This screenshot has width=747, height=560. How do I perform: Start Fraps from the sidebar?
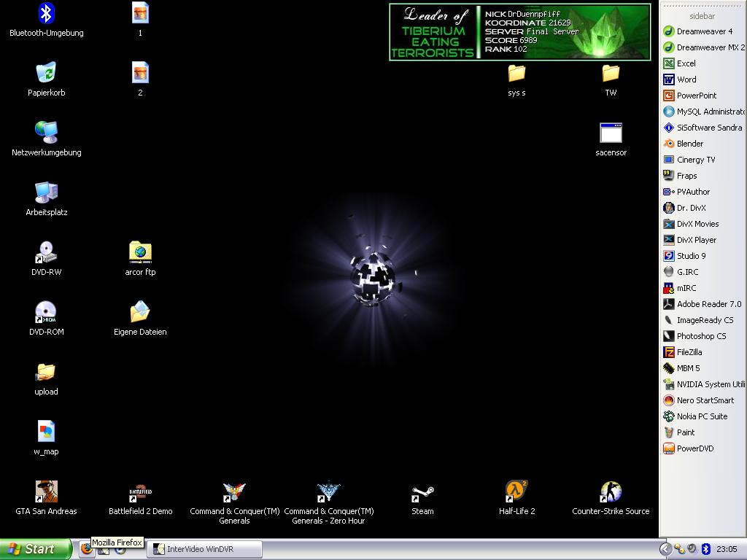(x=681, y=176)
